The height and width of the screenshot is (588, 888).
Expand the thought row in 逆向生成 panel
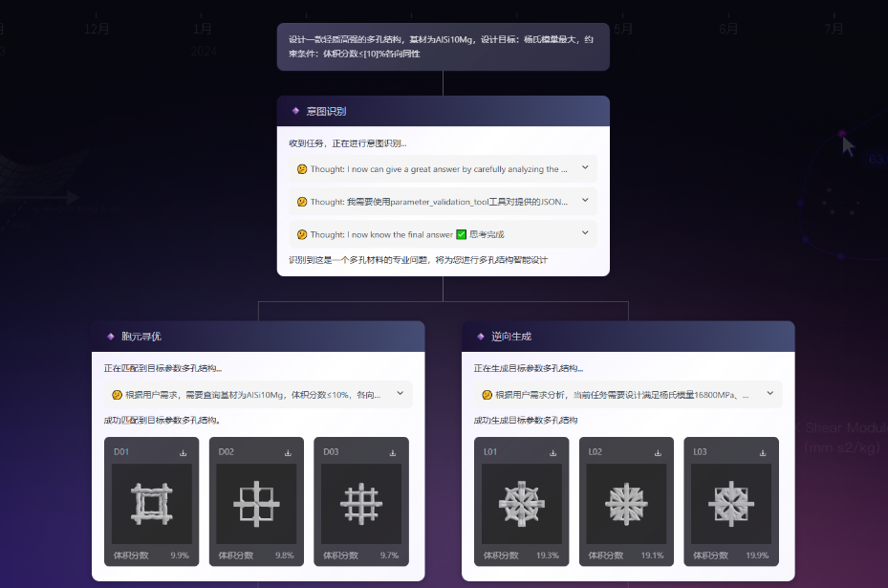769,394
